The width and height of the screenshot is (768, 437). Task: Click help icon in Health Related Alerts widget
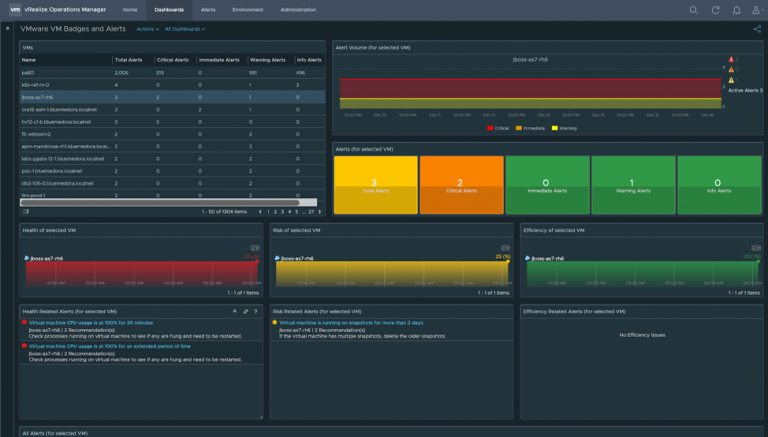[x=255, y=311]
